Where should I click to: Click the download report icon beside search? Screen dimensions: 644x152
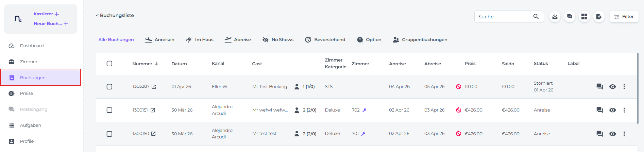tap(555, 17)
